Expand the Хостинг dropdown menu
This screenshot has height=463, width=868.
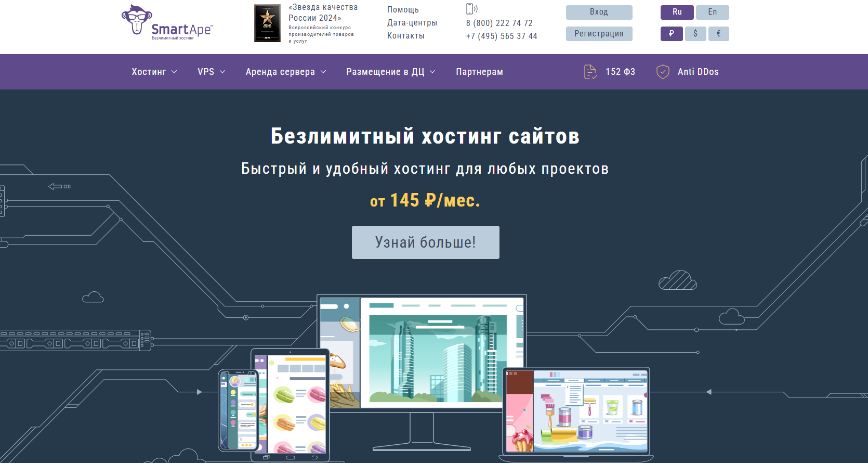coord(154,72)
